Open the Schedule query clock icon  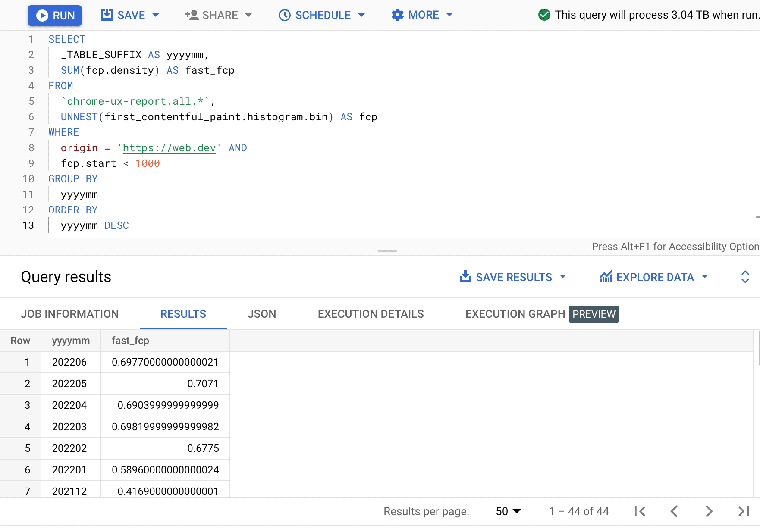(284, 15)
